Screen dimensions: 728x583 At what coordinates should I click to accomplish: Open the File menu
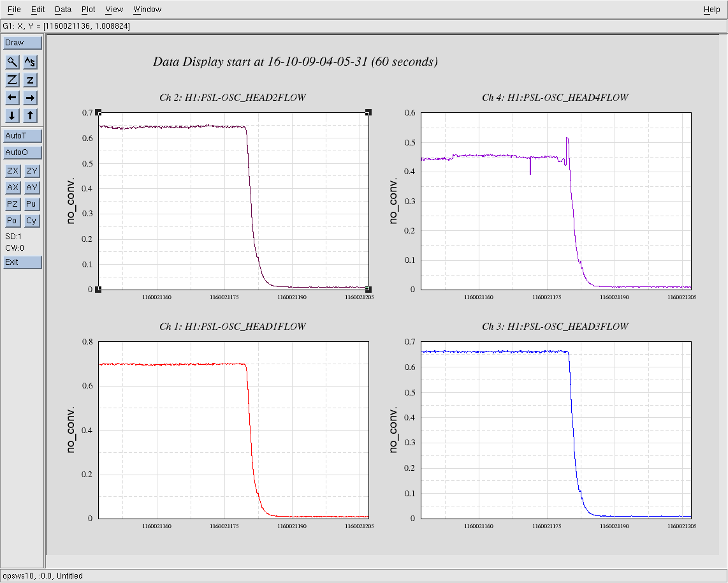14,10
